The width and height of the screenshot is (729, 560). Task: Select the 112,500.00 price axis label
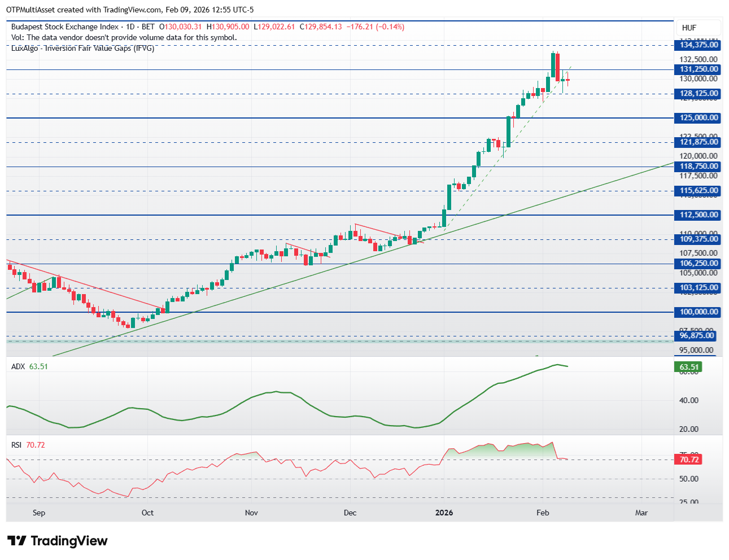699,215
